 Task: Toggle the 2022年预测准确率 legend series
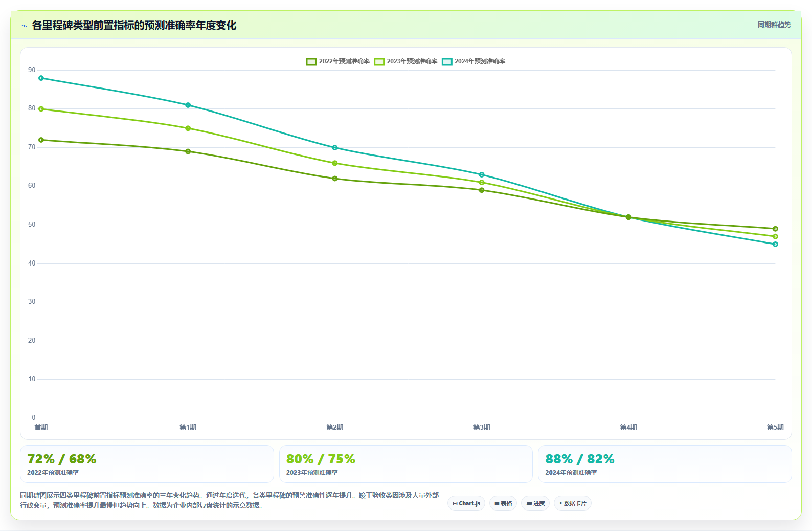[337, 61]
